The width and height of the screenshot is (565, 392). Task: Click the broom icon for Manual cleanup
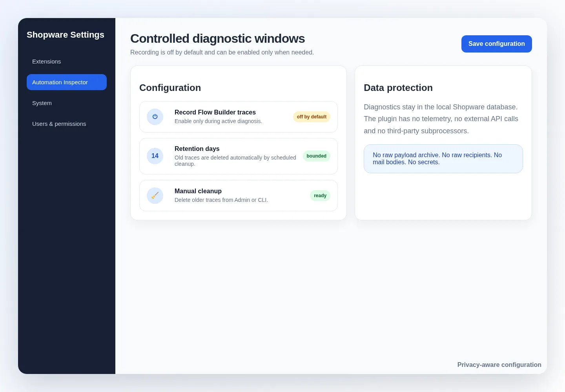tap(155, 196)
